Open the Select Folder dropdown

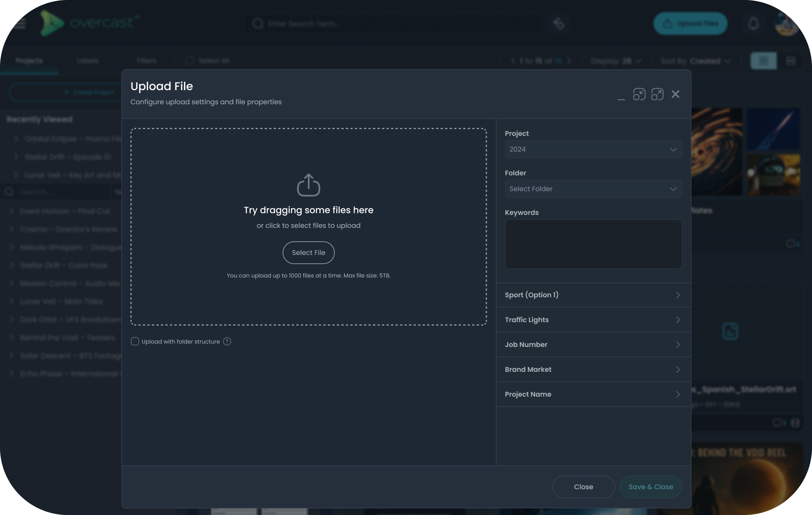click(593, 189)
